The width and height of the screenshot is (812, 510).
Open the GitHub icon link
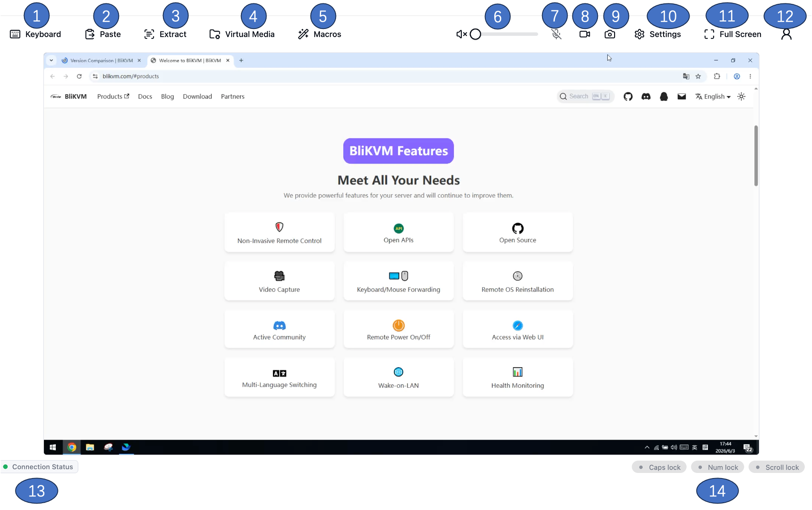pos(628,96)
